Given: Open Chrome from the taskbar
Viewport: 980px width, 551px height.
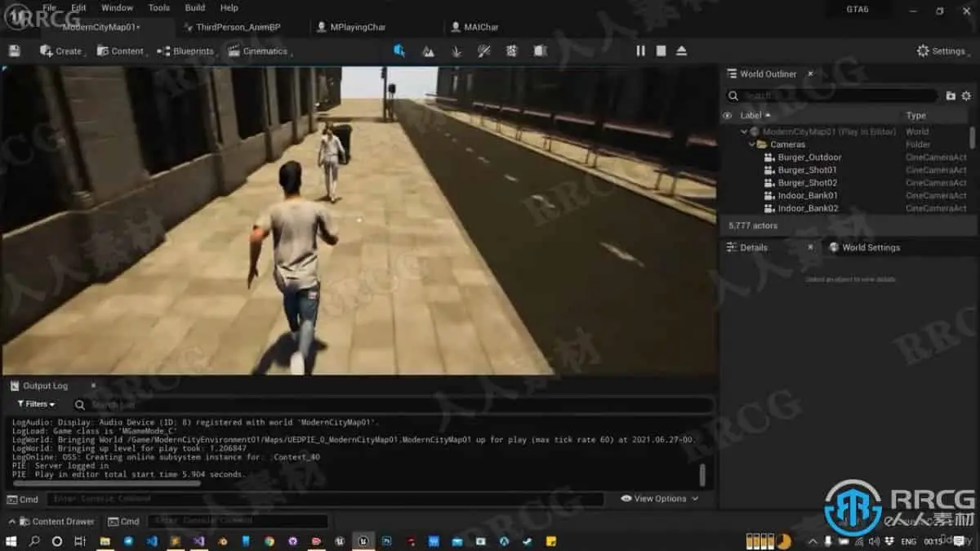Looking at the screenshot, I should (x=269, y=540).
